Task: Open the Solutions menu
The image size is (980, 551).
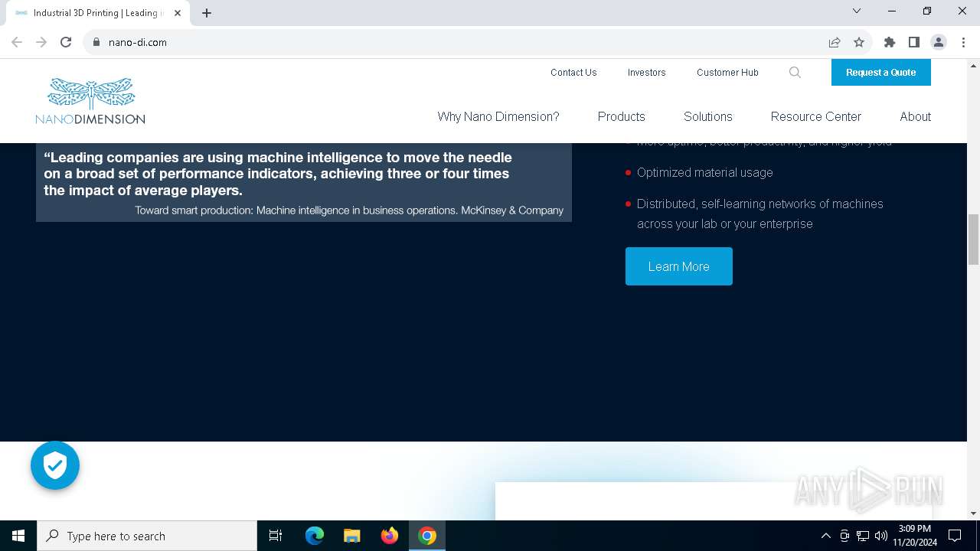Action: (708, 116)
